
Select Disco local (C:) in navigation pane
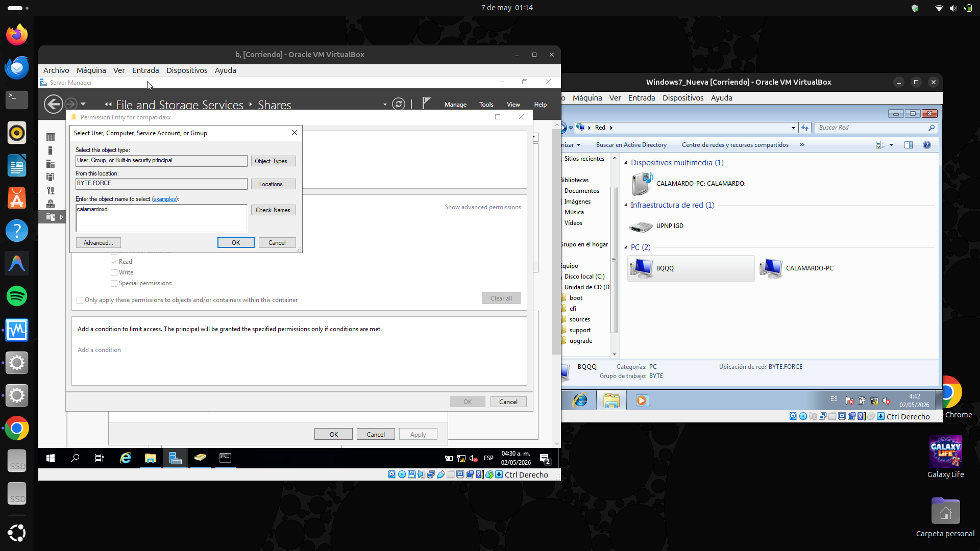(x=584, y=277)
